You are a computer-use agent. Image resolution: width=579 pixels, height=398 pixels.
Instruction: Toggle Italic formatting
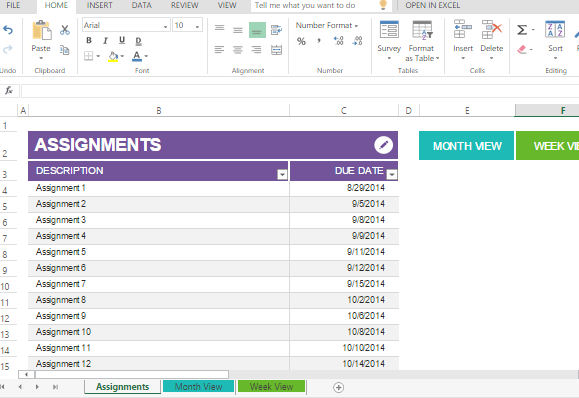click(x=105, y=40)
